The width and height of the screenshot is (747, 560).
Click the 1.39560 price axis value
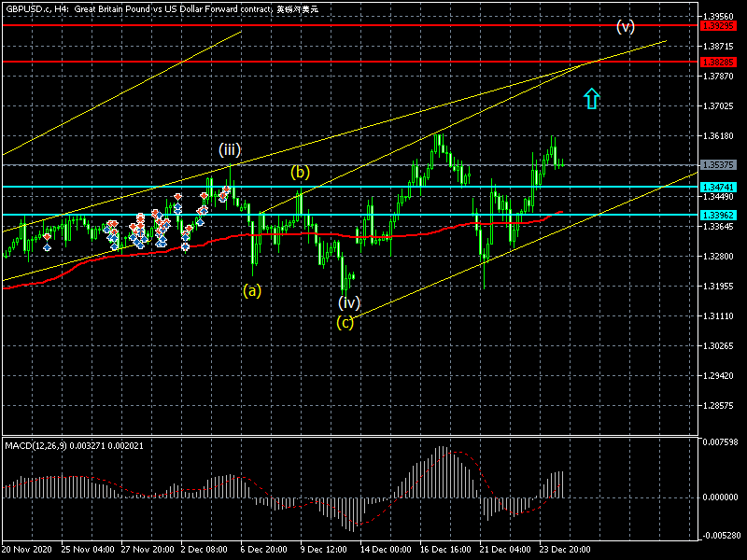(718, 17)
